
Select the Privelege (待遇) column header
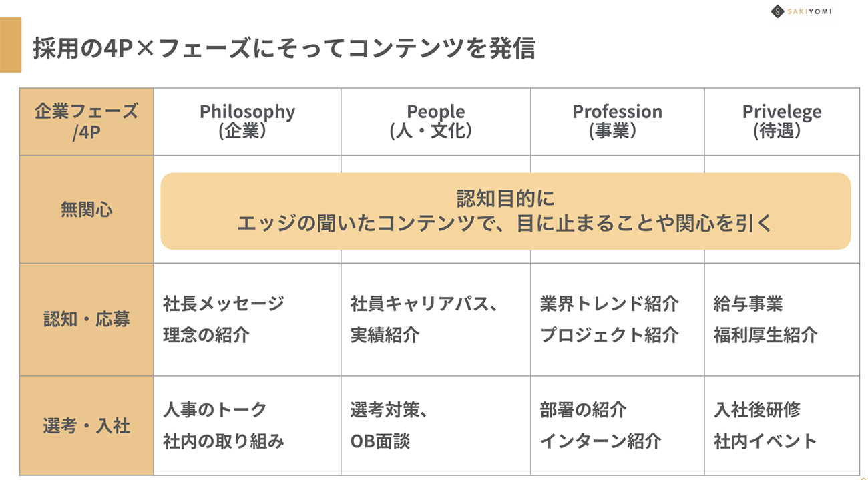(781, 121)
